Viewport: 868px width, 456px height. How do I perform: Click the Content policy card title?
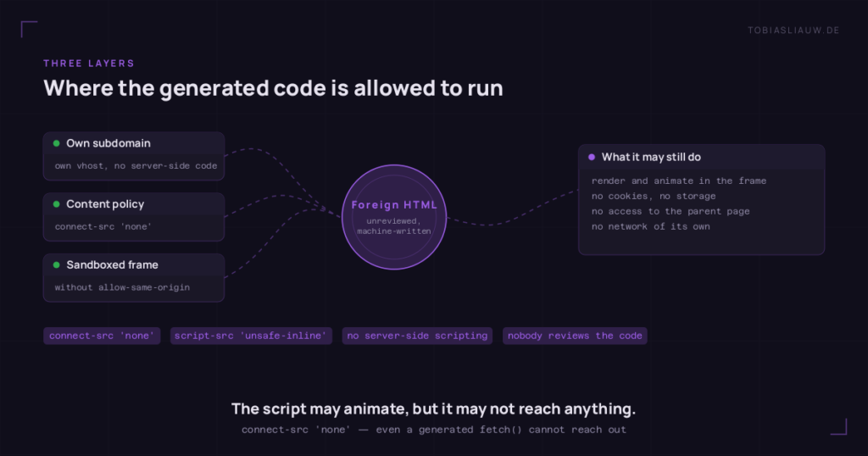point(105,204)
